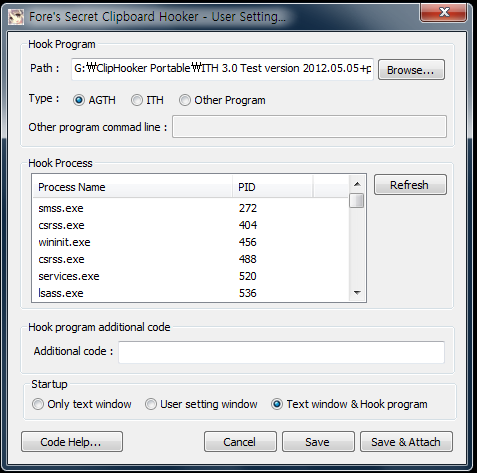Click the Save button
477x473 pixels.
[318, 442]
